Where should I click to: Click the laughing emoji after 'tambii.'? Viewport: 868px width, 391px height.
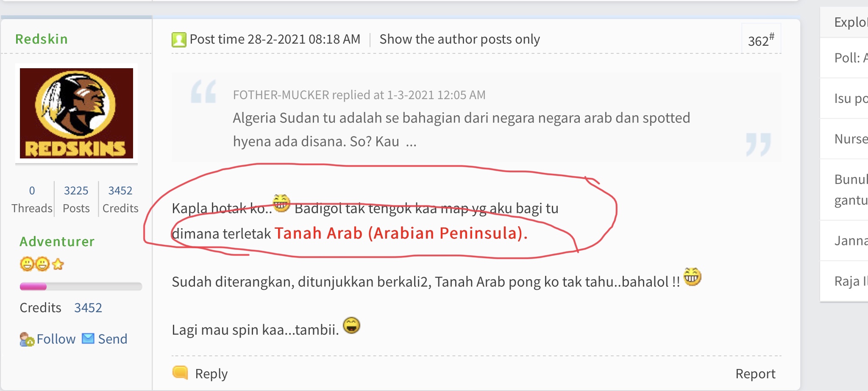pyautogui.click(x=351, y=325)
